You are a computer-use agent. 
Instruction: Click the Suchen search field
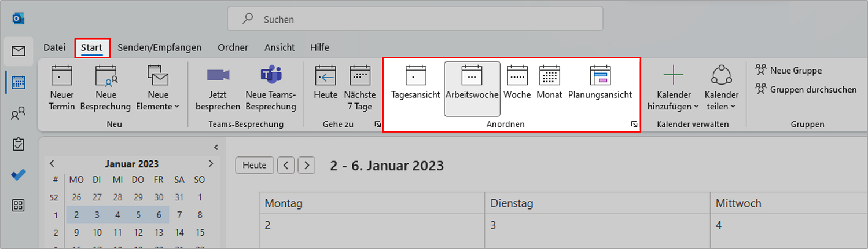coord(415,19)
